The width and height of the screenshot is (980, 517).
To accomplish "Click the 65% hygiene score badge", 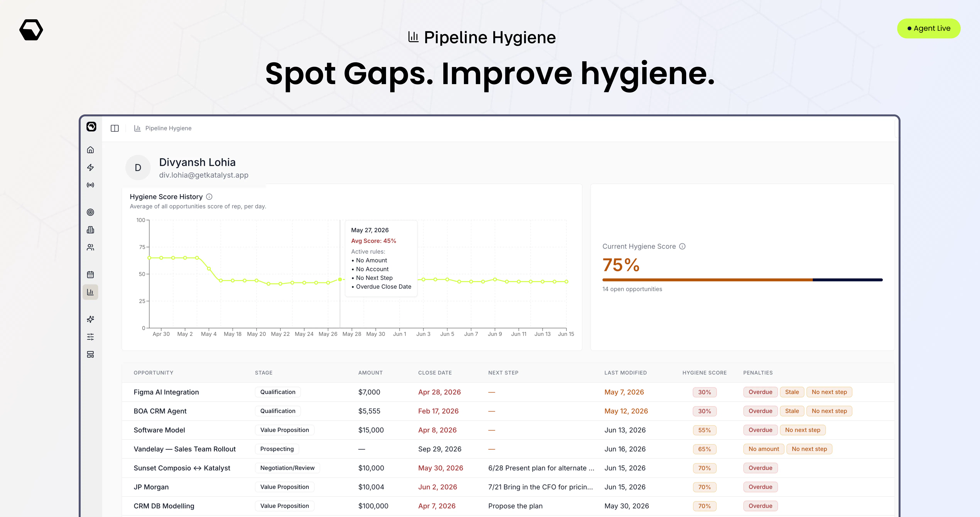I will pyautogui.click(x=705, y=449).
